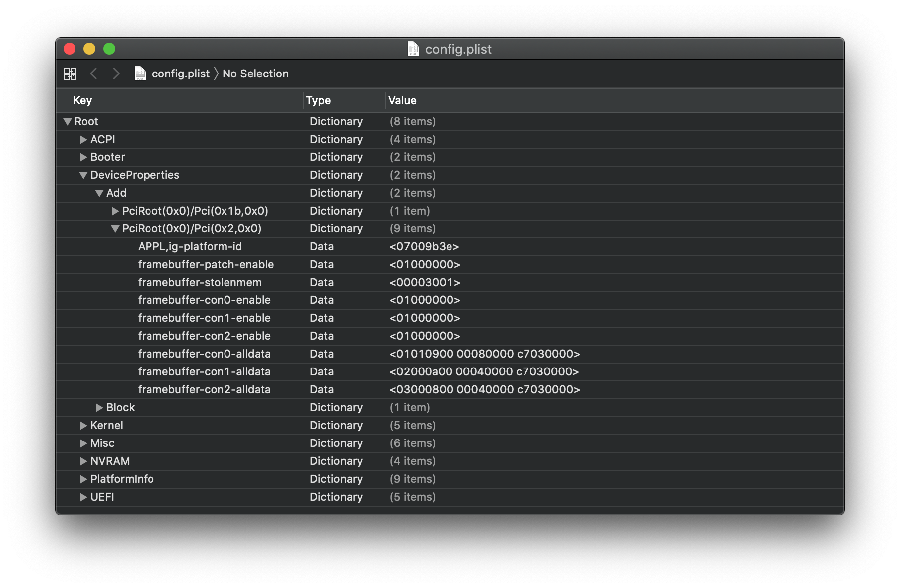Select the framebuffer-stolenmem value field

point(425,283)
